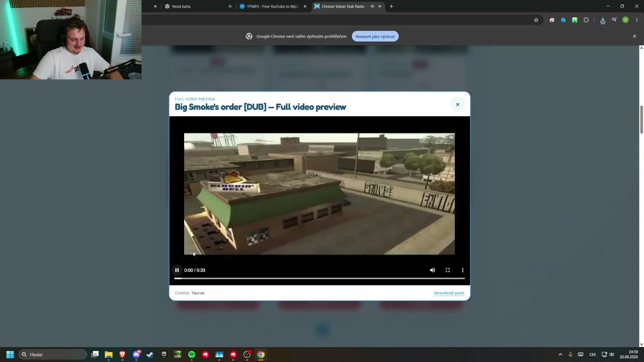Image resolution: width=644 pixels, height=362 pixels.
Task: Click the Big Smoke's order video frame
Action: click(319, 194)
